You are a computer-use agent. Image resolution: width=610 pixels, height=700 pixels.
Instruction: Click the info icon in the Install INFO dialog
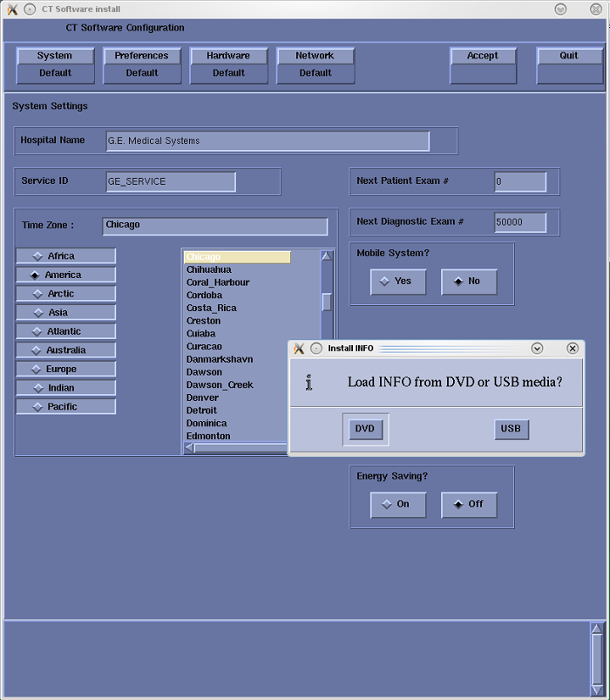[308, 383]
